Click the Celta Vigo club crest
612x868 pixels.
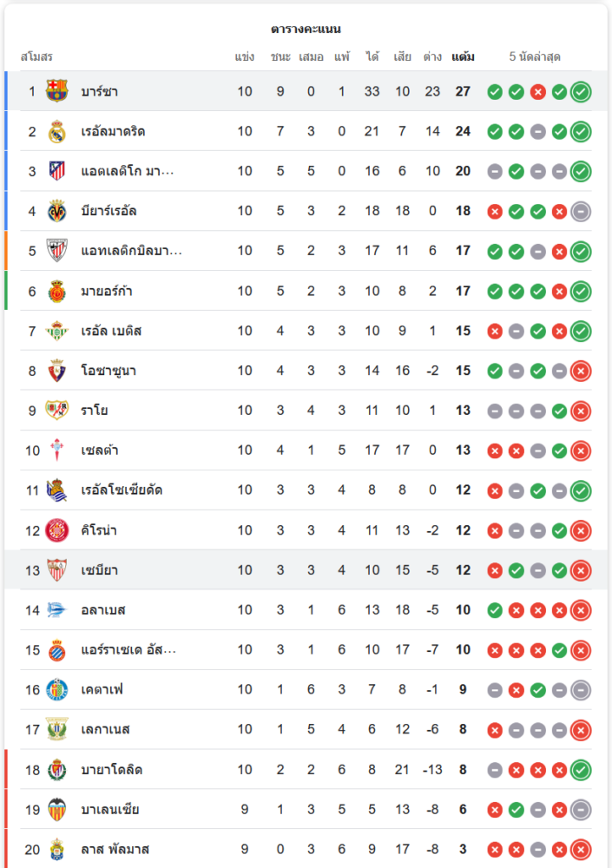click(x=57, y=450)
